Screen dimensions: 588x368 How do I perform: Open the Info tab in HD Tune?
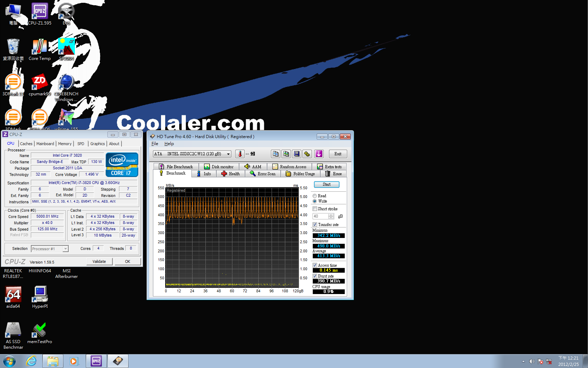[204, 174]
